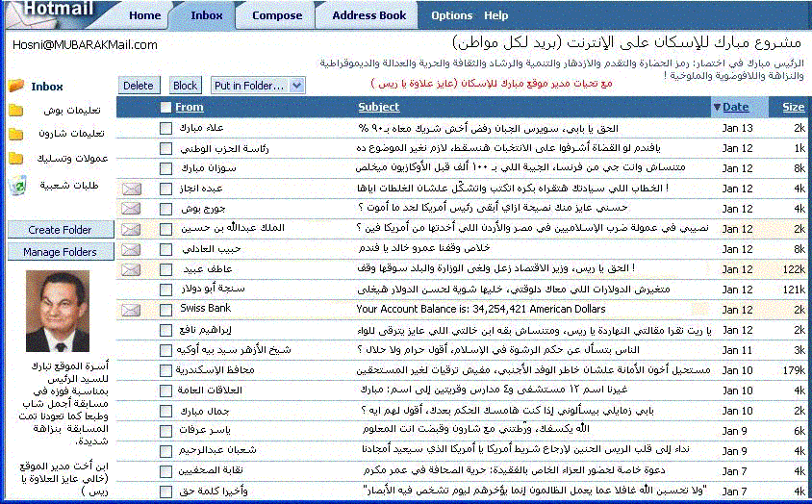This screenshot has height=504, width=812.
Task: Open the envelope icon beside Swiss Bank
Action: click(131, 310)
